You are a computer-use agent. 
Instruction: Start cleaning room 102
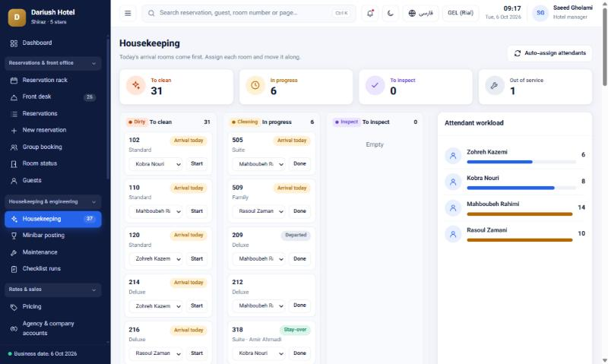click(x=197, y=163)
